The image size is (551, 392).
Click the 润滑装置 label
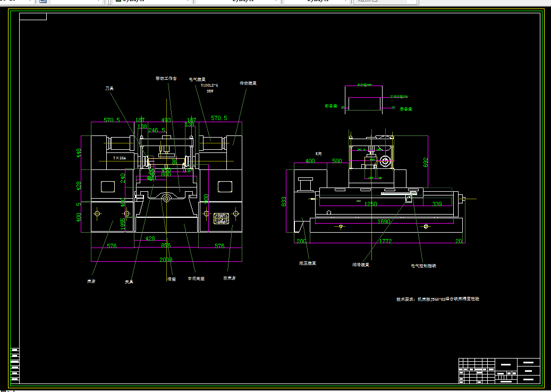[x=361, y=265]
